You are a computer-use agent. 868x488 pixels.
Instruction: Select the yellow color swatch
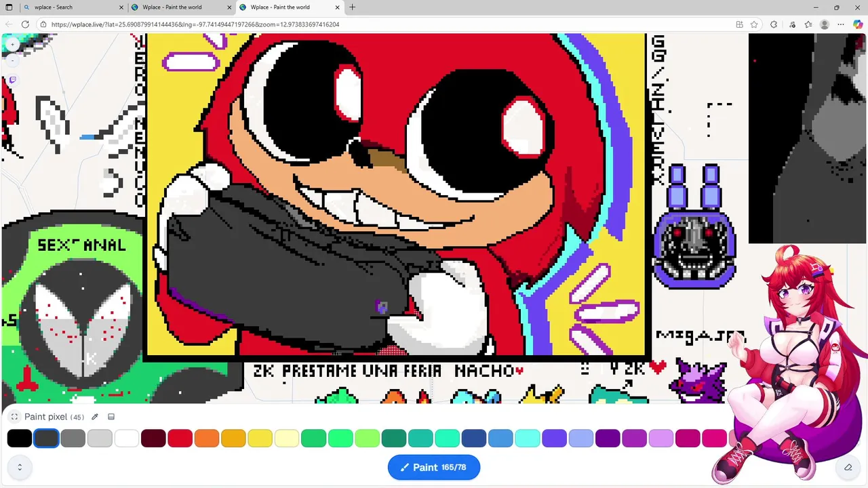click(x=260, y=439)
